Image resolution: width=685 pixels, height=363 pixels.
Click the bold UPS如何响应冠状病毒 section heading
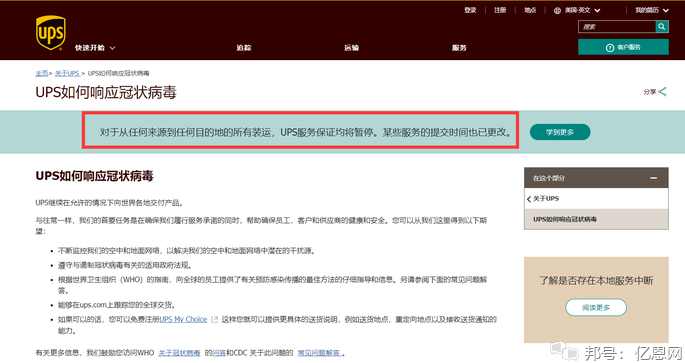94,176
